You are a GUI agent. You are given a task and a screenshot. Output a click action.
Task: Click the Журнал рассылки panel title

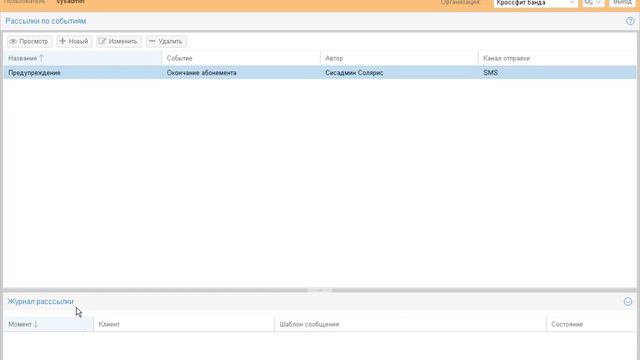(40, 302)
